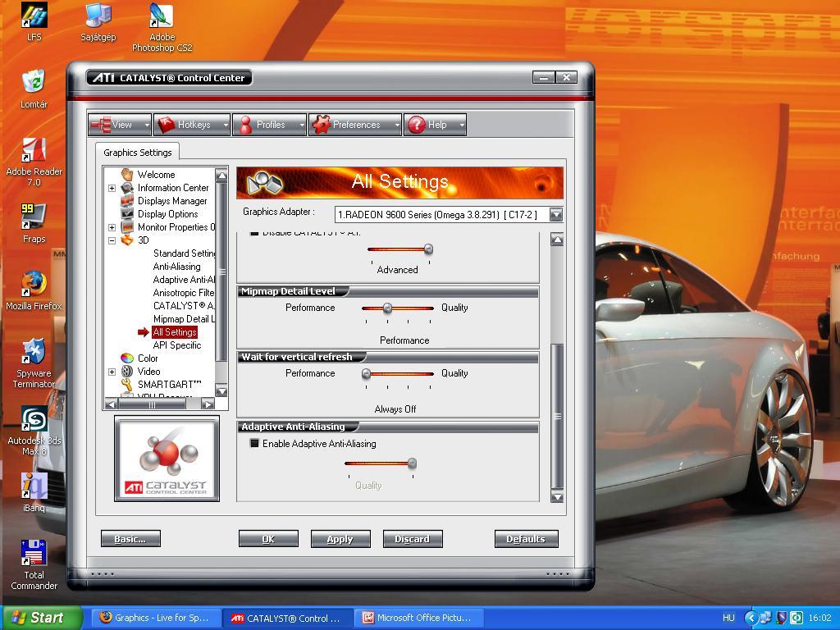The height and width of the screenshot is (630, 840).
Task: Click the Displays Manager tree icon
Action: point(127,201)
